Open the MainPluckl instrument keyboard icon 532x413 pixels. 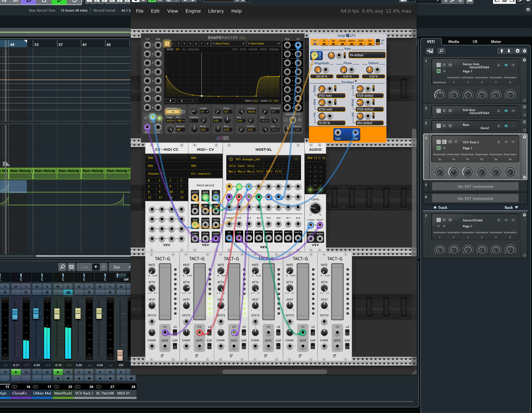[68, 292]
